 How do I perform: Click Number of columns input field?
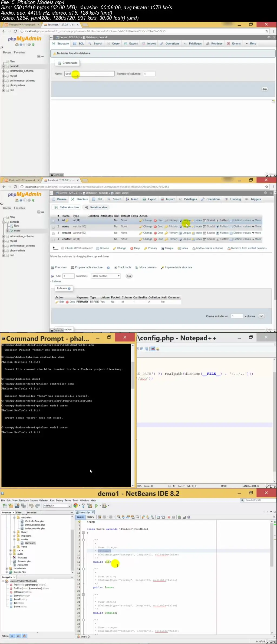point(149,74)
